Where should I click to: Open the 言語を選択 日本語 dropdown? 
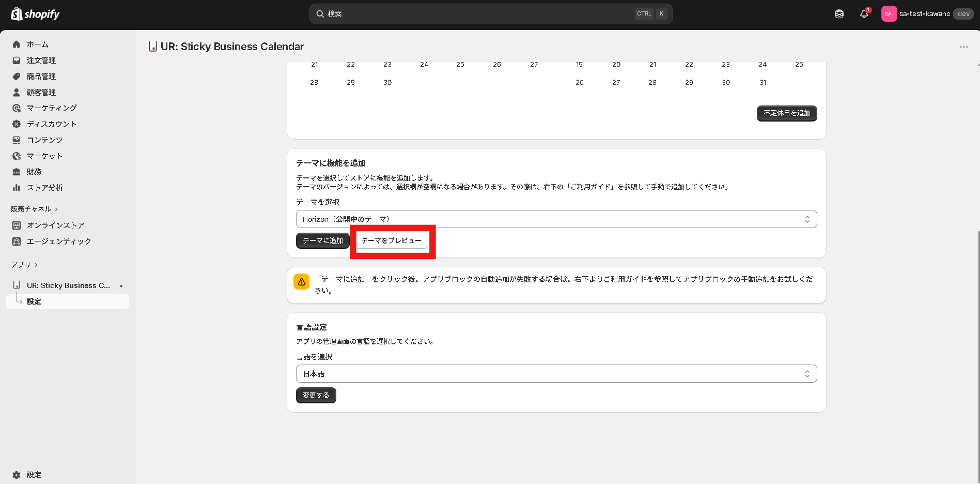(x=556, y=374)
